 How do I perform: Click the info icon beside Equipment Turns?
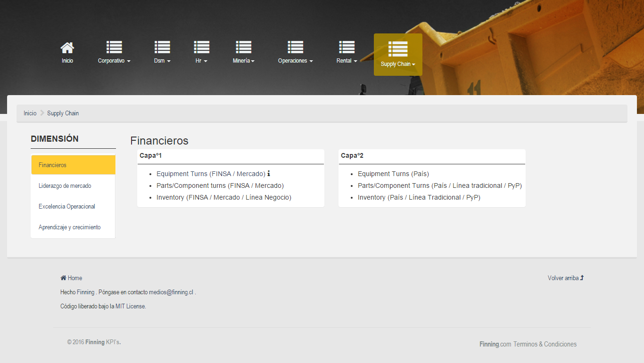(269, 174)
